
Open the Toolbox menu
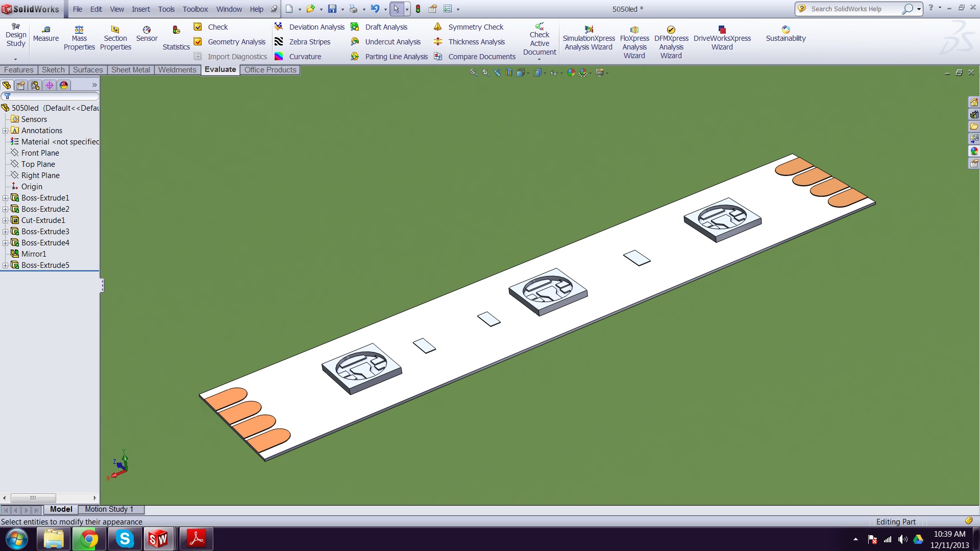(195, 9)
